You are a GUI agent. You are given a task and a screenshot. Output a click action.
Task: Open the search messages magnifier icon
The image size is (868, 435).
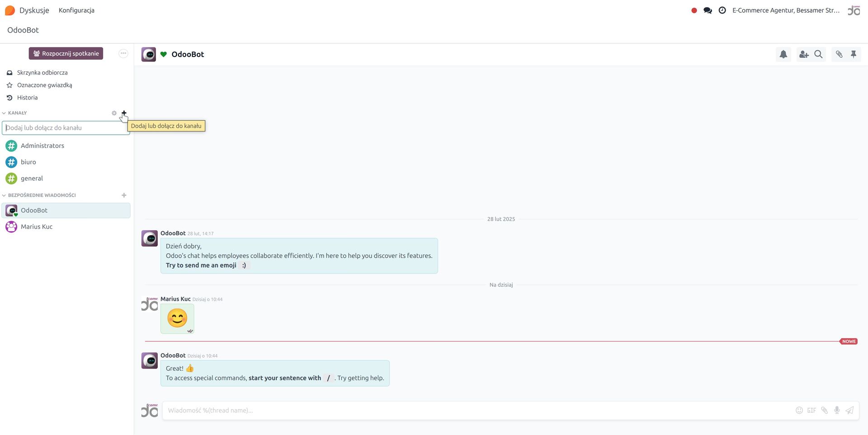(x=818, y=54)
